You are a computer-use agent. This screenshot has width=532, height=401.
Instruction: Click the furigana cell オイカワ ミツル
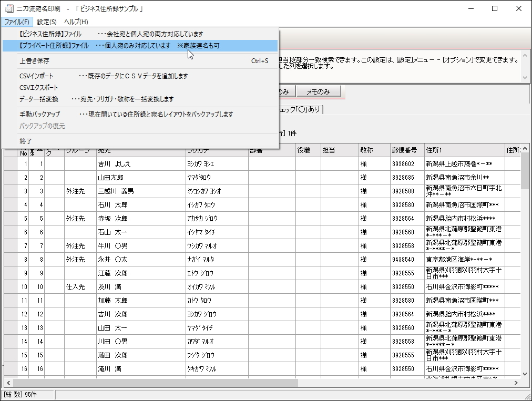click(217, 287)
